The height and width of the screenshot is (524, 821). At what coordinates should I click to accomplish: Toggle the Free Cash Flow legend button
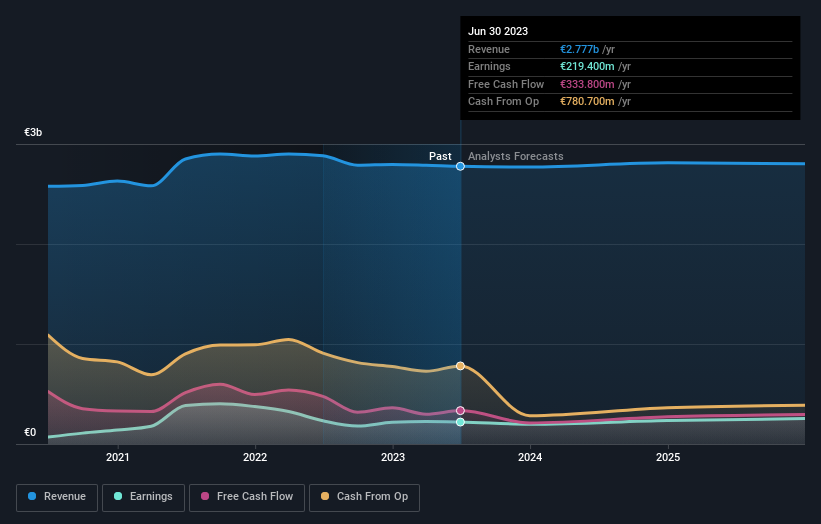click(x=247, y=497)
